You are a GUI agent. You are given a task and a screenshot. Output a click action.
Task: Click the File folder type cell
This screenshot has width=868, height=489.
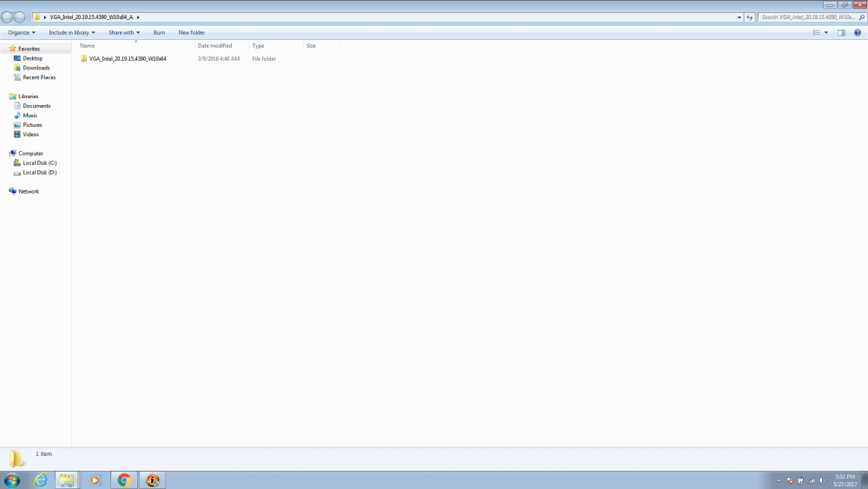tap(264, 59)
